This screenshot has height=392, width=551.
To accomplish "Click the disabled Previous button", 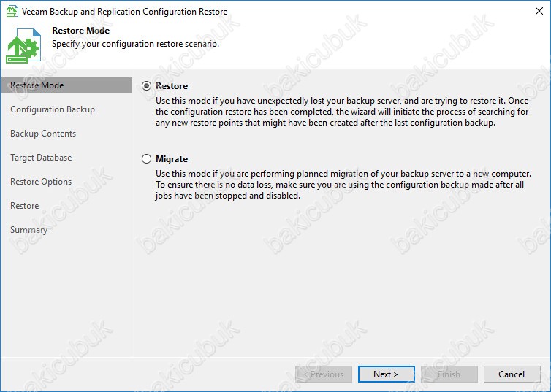I will pos(324,374).
